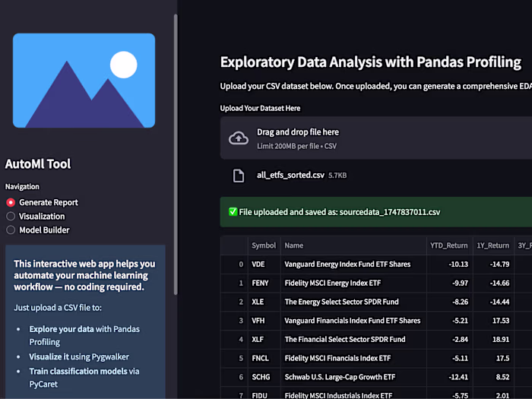Click the 17.53 1Y return value
The width and height of the screenshot is (532, 399).
[501, 321]
